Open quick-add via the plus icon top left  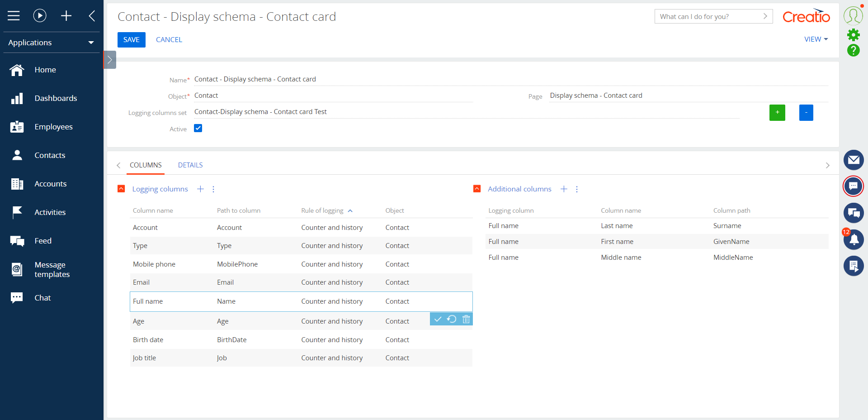click(66, 15)
